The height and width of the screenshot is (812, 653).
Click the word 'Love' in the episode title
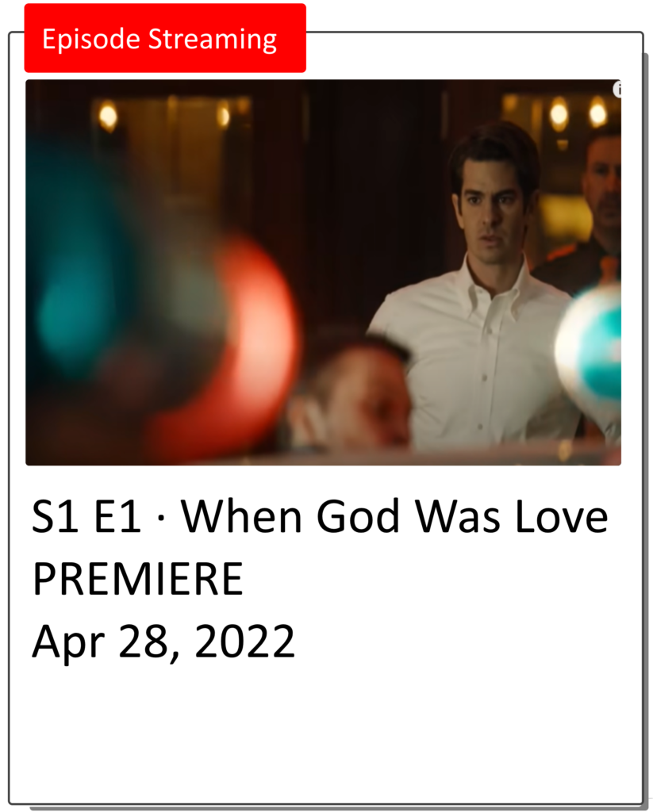point(562,516)
